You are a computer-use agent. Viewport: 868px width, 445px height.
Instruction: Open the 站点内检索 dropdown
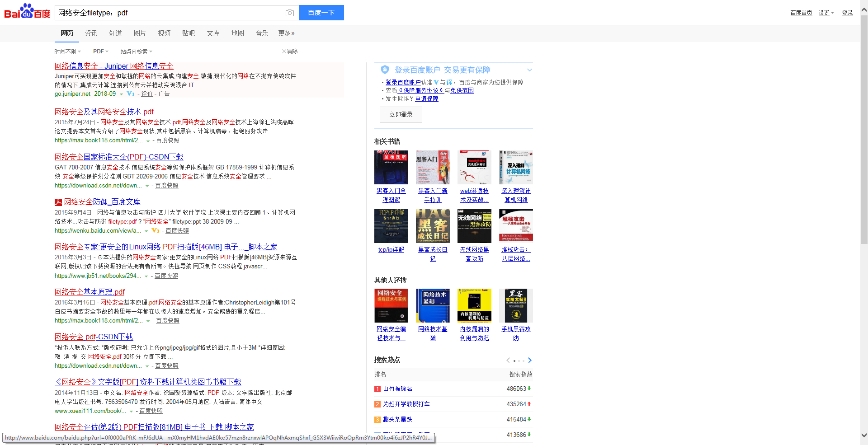coord(137,52)
